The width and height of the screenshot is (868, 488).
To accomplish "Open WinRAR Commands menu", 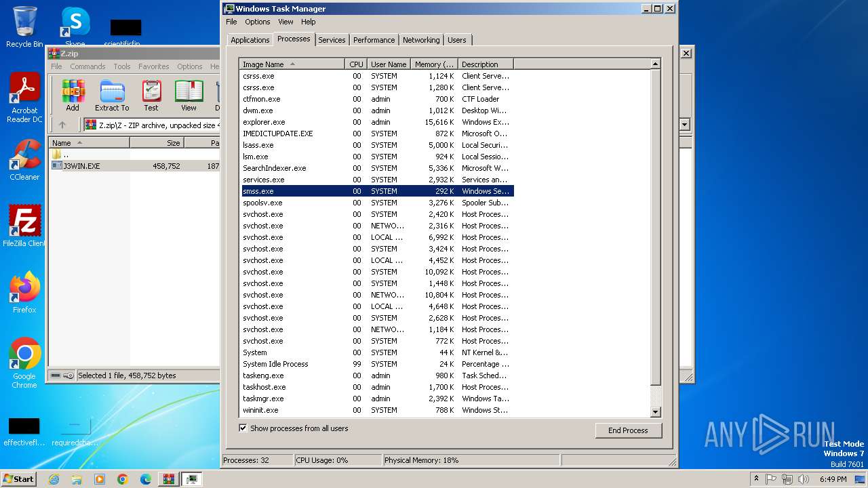I will click(87, 66).
